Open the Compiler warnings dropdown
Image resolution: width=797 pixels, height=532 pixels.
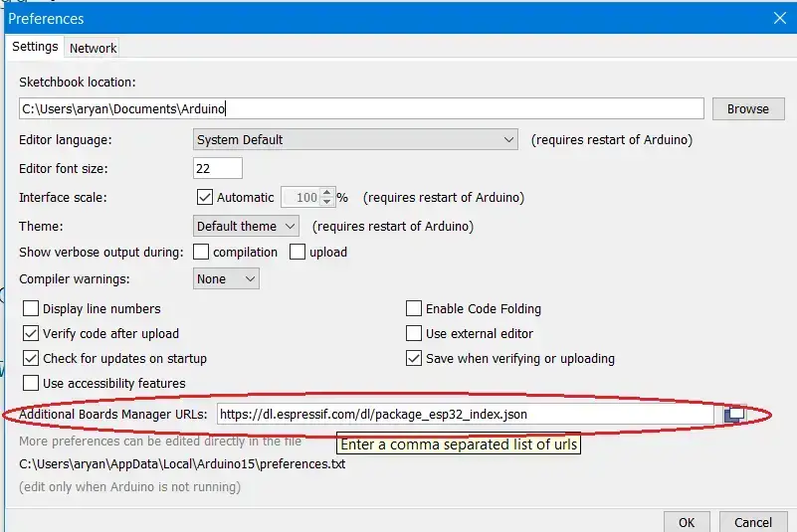(226, 278)
